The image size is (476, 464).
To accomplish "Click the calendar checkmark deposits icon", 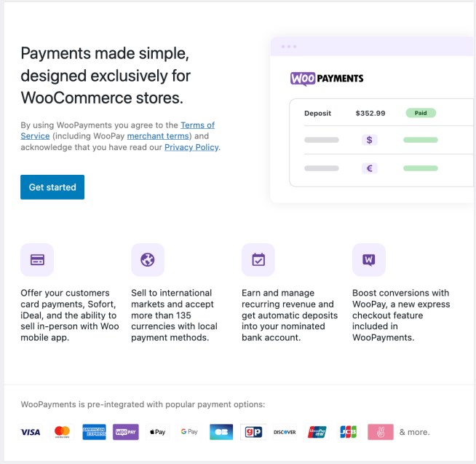I will (258, 260).
